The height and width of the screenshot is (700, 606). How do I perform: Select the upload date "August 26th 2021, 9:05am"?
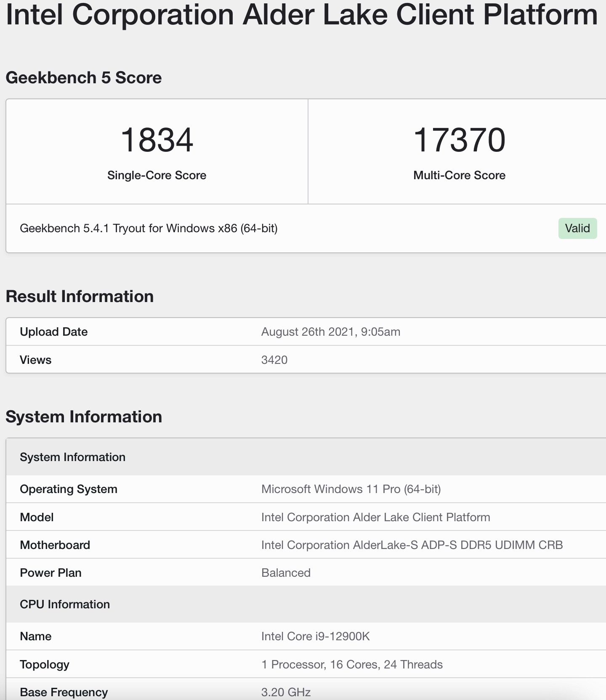click(331, 332)
